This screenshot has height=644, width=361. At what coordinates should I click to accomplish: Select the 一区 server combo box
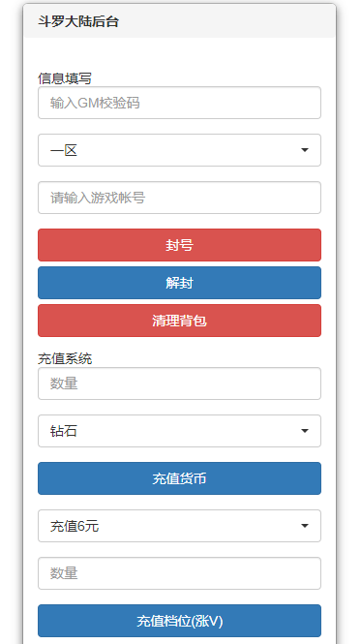(179, 150)
